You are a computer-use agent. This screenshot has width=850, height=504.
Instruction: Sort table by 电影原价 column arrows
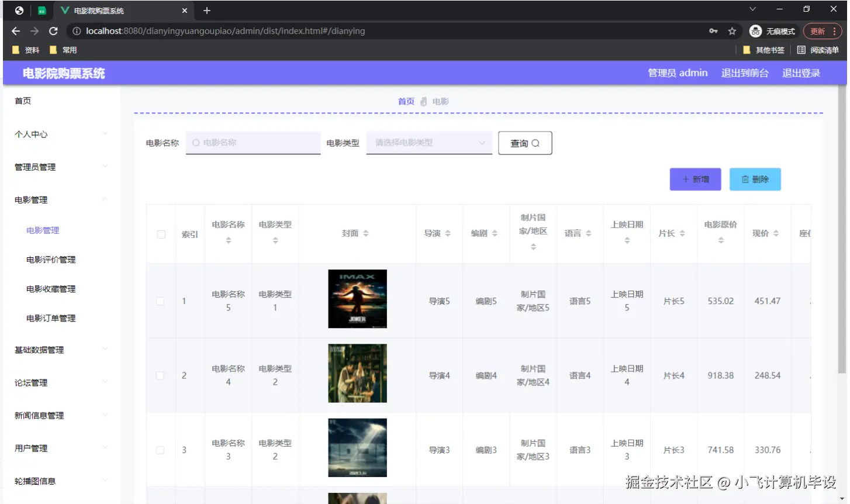click(721, 240)
